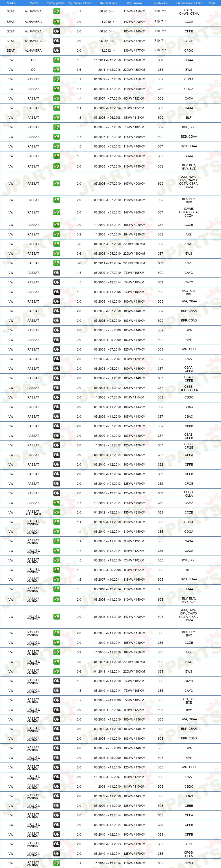The image size is (221, 868).
Task: Click the Model column header
Action: (33, 3)
